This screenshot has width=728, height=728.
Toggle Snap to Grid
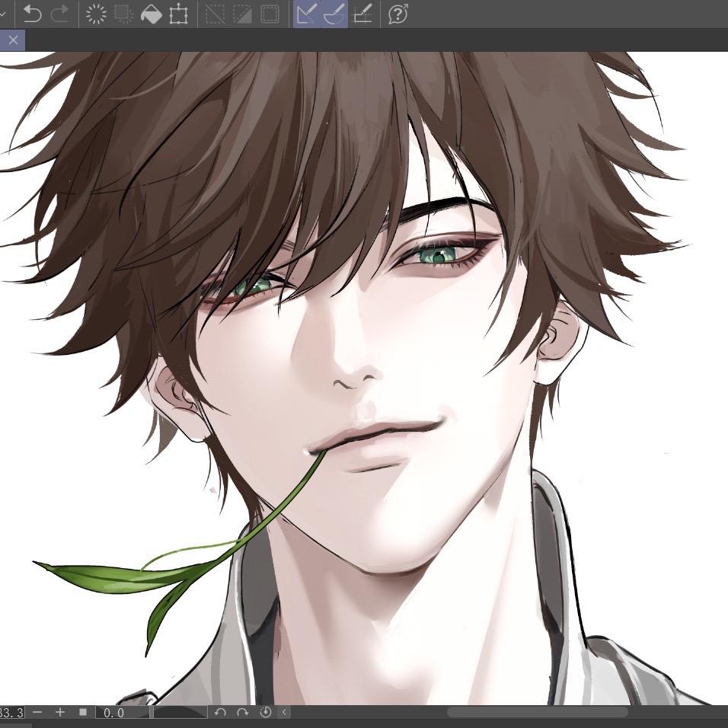coord(362,14)
